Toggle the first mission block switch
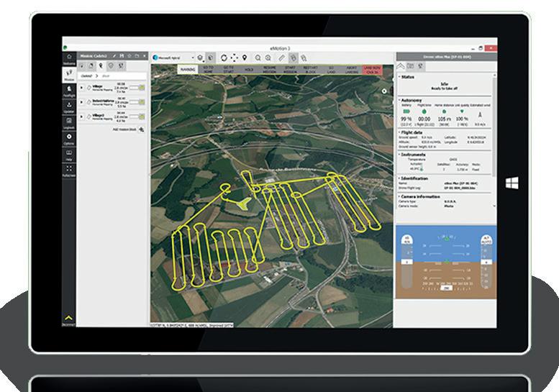 tap(137, 88)
